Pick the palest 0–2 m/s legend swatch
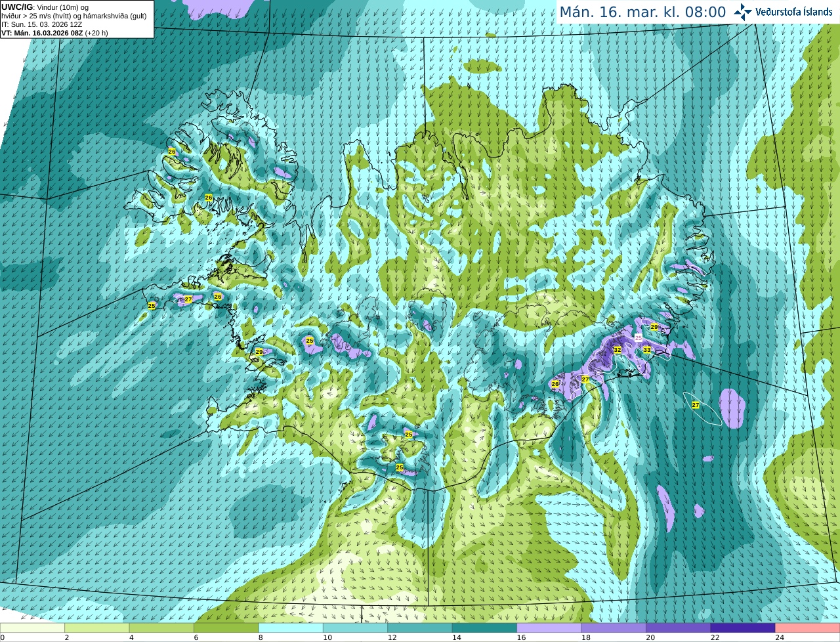 pyautogui.click(x=32, y=628)
